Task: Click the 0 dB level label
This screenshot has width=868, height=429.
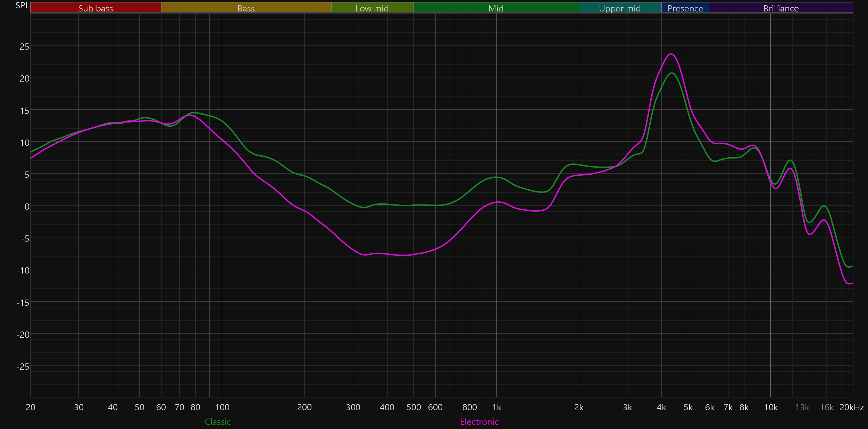Action: (27, 207)
